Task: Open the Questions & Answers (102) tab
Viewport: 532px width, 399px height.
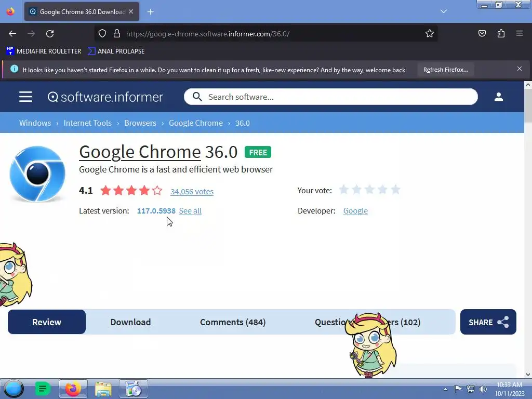Action: click(367, 322)
